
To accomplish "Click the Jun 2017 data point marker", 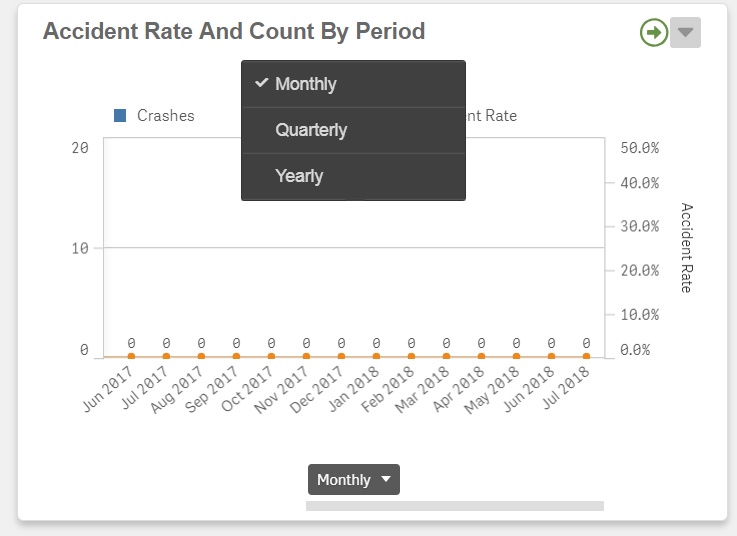I will [131, 356].
